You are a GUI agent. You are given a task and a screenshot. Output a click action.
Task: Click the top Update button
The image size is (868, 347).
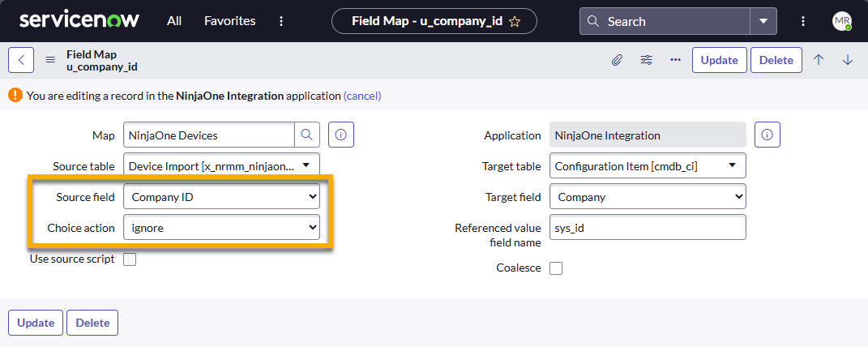pyautogui.click(x=719, y=60)
